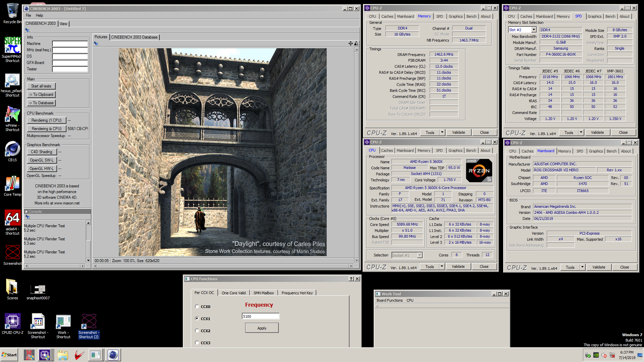644x362 pixels.
Task: Expand Tools arrow in CPU-Z Memory window
Action: coord(442,132)
